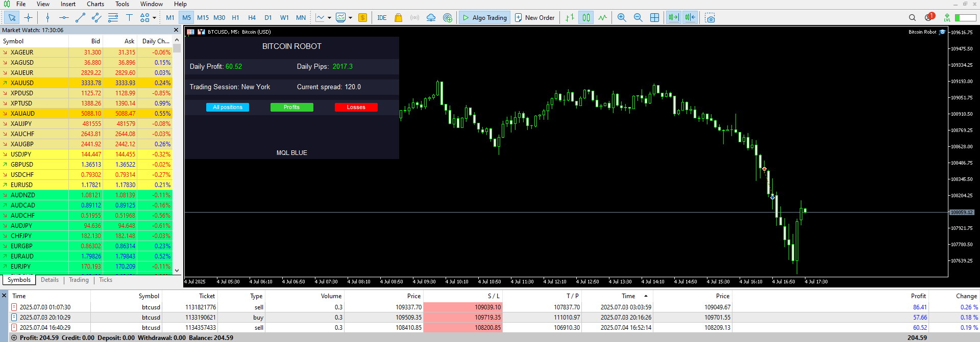Click the green connection level bar
980x342 pixels.
click(965, 18)
